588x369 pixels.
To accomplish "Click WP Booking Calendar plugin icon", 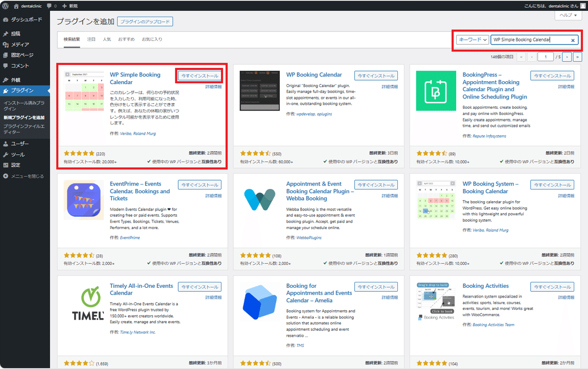I will (x=260, y=91).
